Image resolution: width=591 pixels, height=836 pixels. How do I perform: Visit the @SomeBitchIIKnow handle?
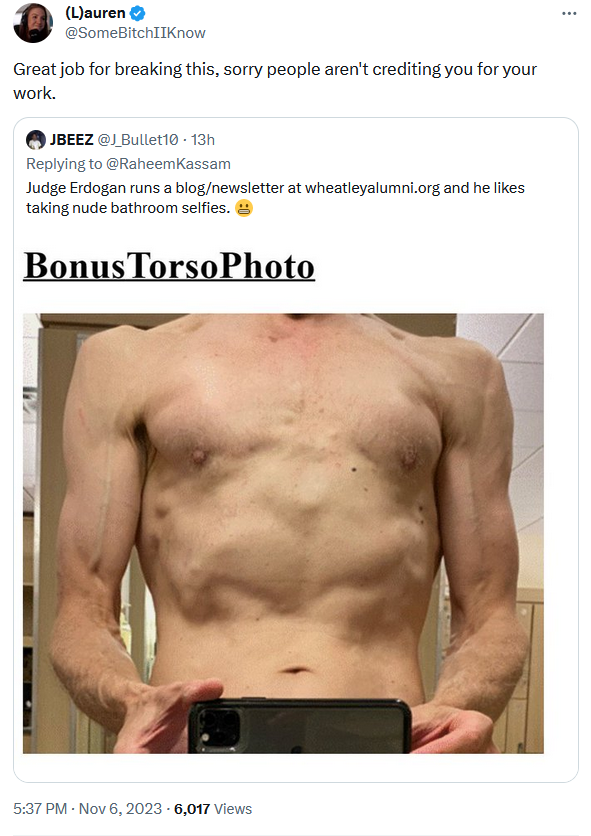tap(135, 33)
